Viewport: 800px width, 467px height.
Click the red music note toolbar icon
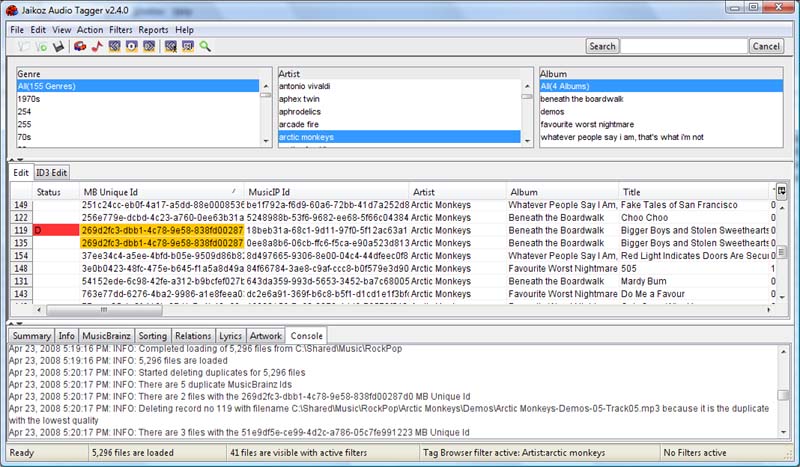point(97,46)
